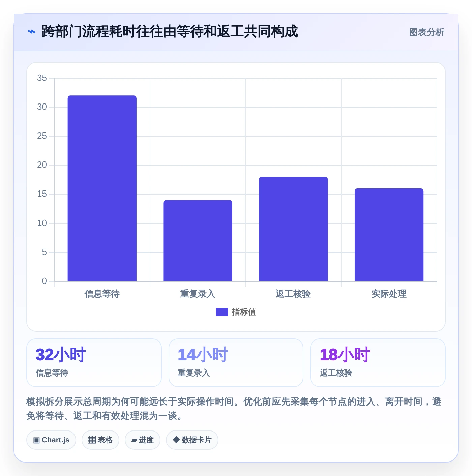Click the y-axis value 25

[x=42, y=136]
